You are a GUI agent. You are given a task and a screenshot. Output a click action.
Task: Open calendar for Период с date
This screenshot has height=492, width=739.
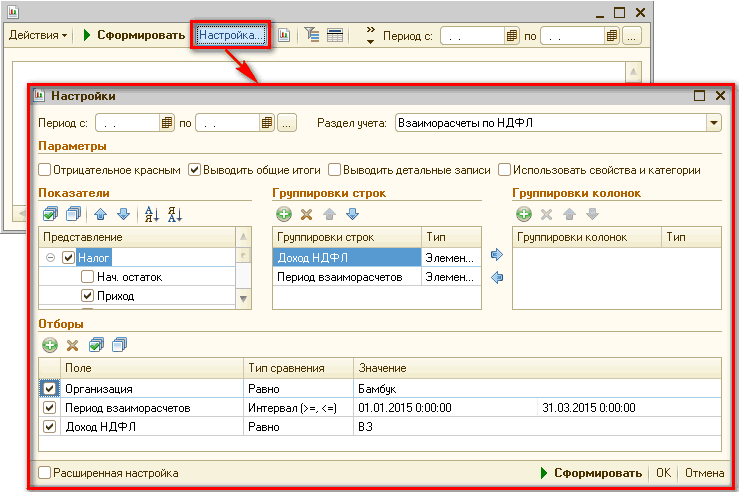click(168, 123)
